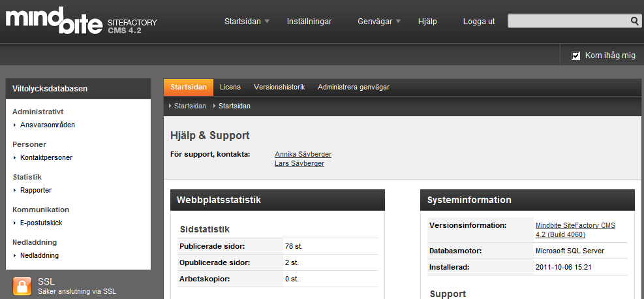
Task: Click the Lars Sävberger support link
Action: [x=299, y=163]
